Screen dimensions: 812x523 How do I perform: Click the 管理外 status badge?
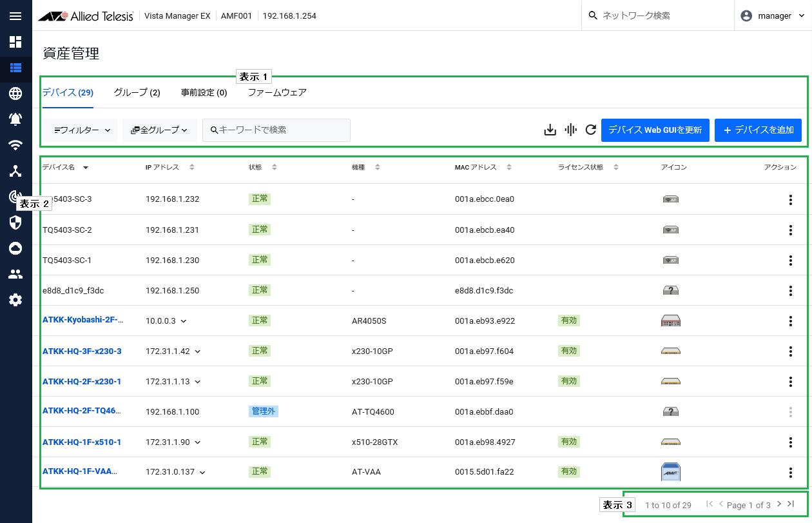tap(263, 411)
